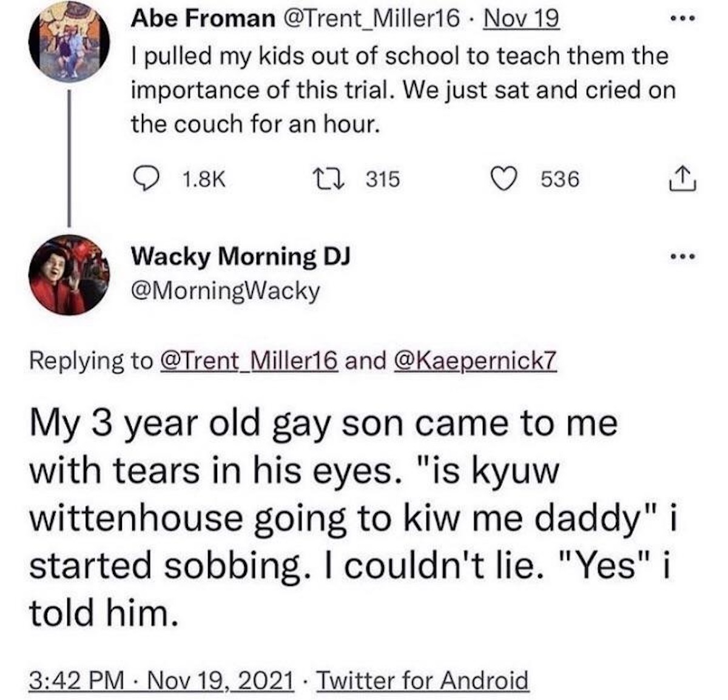728x700 pixels.
Task: Visit the @MorningWacky handle
Action: coord(226,291)
